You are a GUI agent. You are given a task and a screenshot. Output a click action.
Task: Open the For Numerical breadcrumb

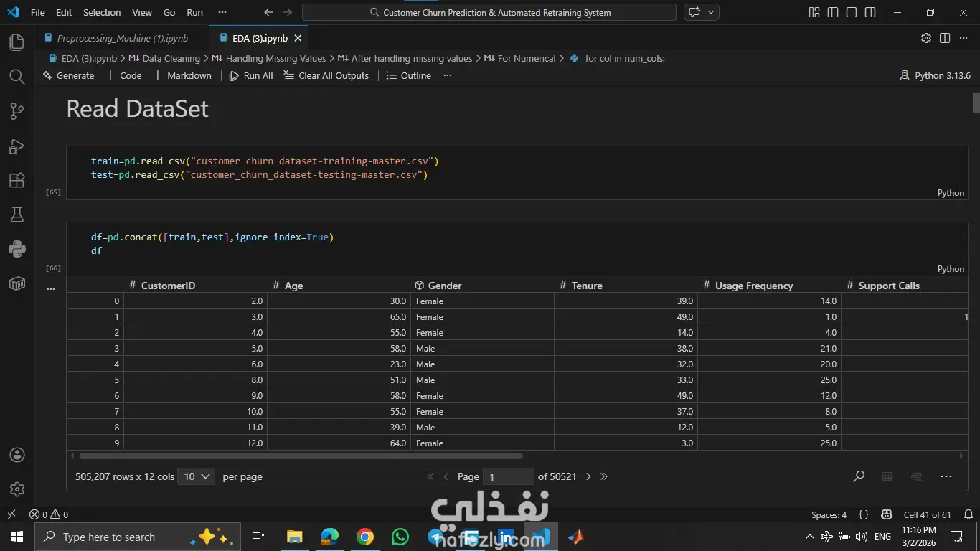[x=520, y=58]
